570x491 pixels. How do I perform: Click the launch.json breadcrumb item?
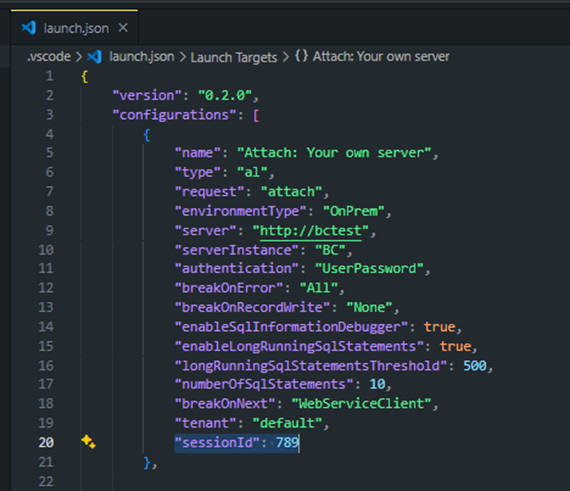point(142,57)
